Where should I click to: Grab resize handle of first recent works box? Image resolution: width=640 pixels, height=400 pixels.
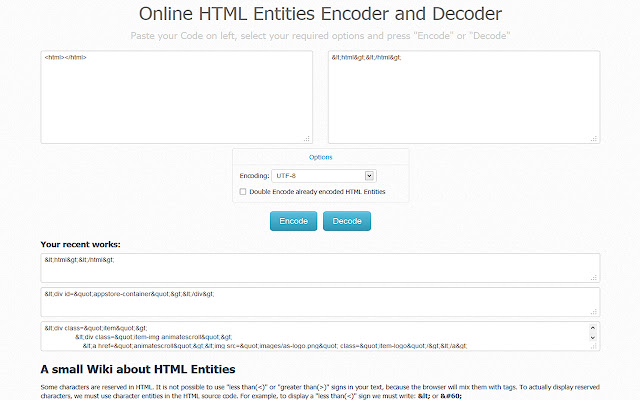coord(594,278)
